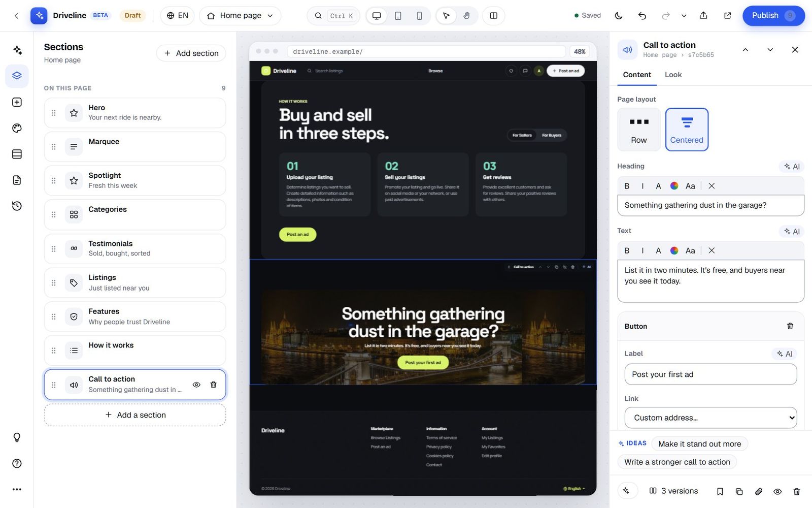Open the preview in a new window

pyautogui.click(x=727, y=16)
